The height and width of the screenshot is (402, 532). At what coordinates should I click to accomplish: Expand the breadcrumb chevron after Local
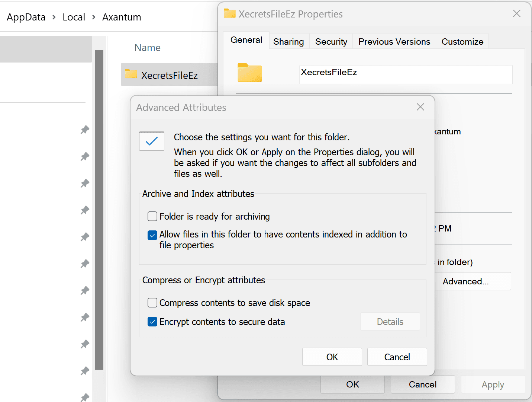(x=93, y=17)
